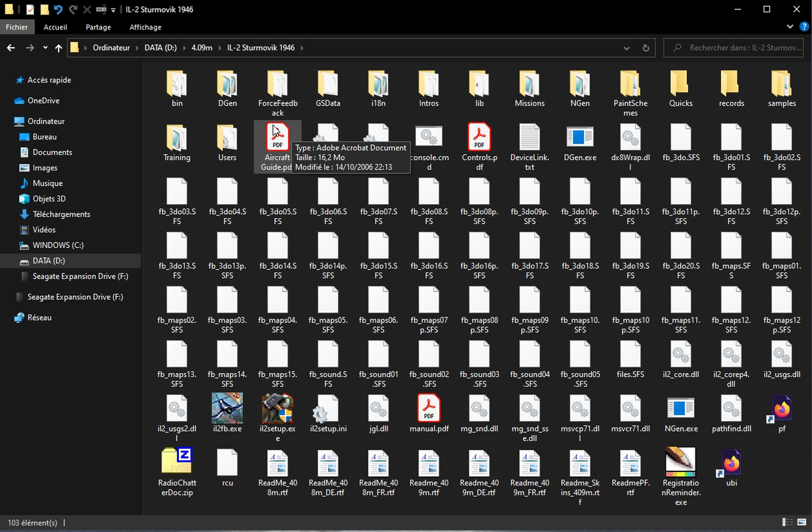812x532 pixels.
Task: Open Objets 3D in navigation pane
Action: 50,198
